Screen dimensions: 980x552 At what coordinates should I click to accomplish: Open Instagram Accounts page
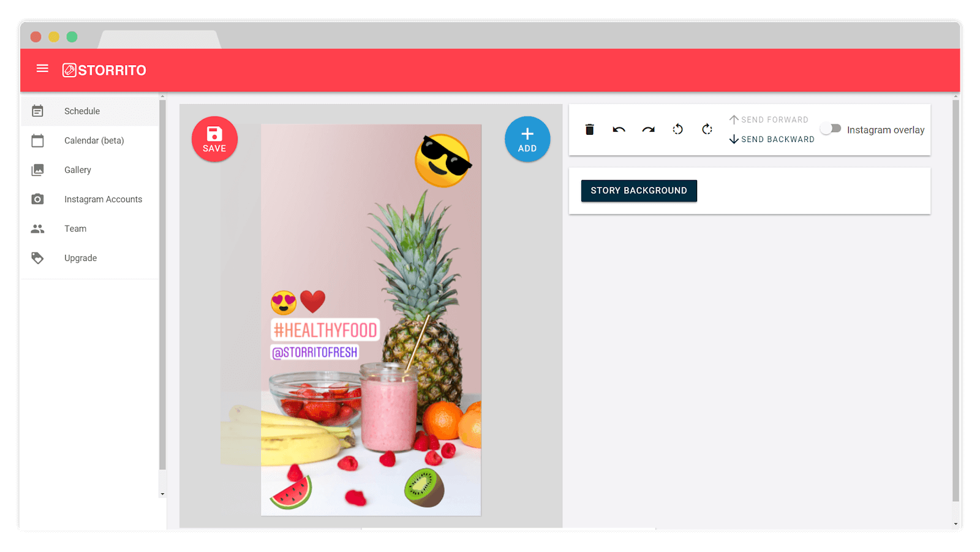89,199
